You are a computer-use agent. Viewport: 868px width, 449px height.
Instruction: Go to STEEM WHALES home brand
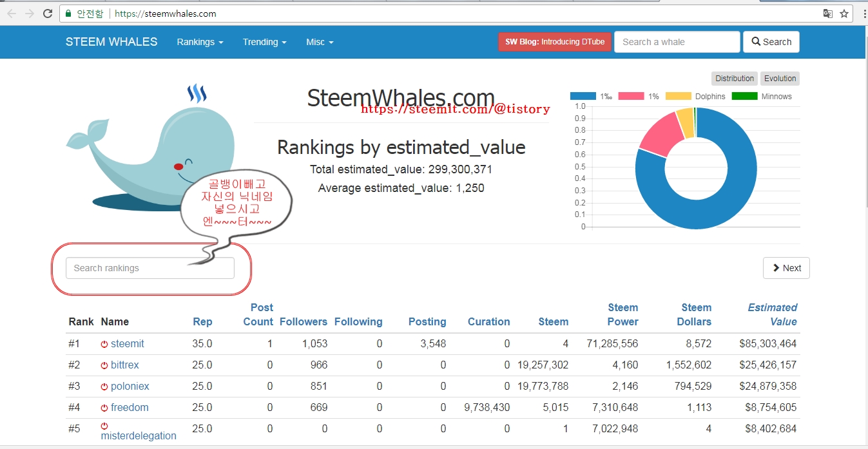click(x=111, y=42)
